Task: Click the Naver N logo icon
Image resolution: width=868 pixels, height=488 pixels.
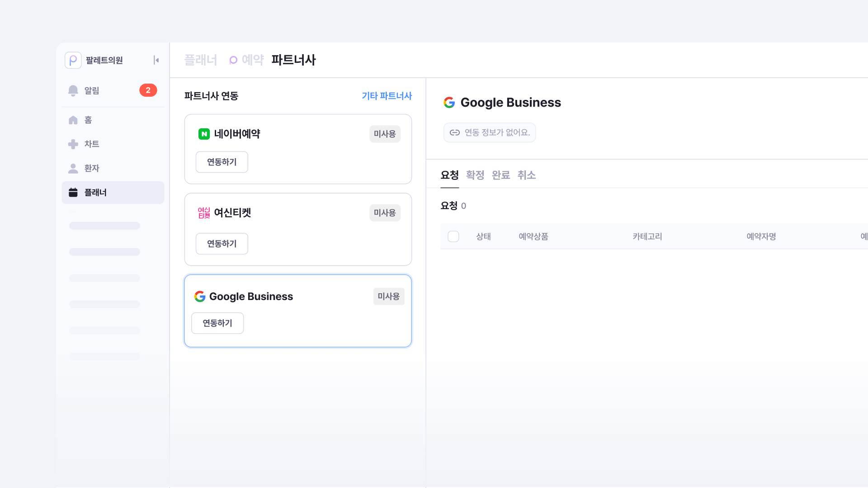Action: tap(204, 134)
